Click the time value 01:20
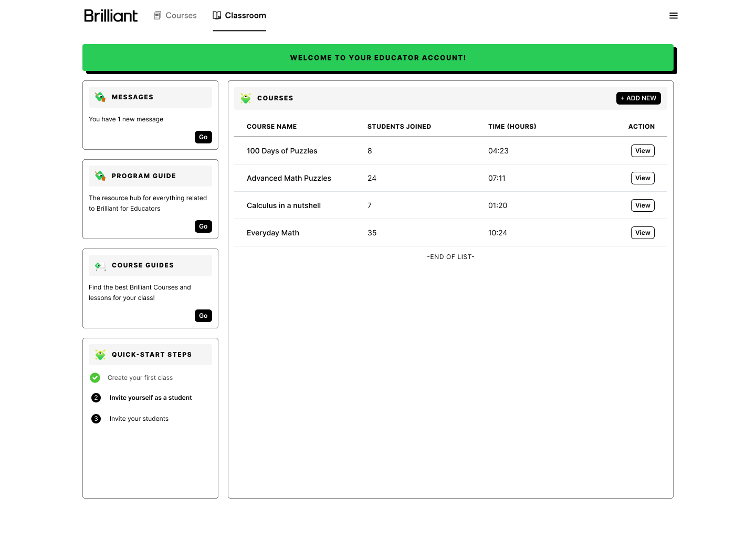Screen dimensions: 756x538 (x=498, y=205)
